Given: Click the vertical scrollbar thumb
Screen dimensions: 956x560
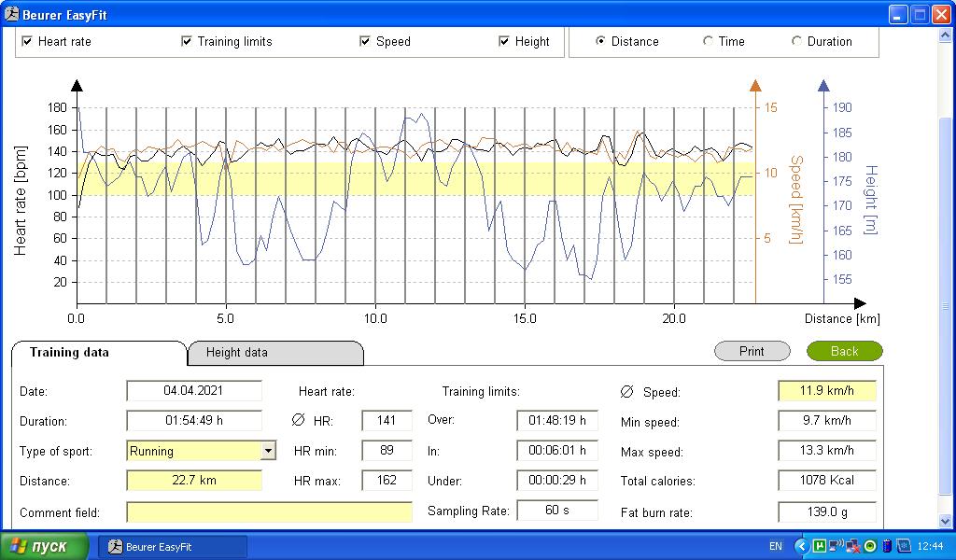Looking at the screenshot, I should [x=945, y=306].
